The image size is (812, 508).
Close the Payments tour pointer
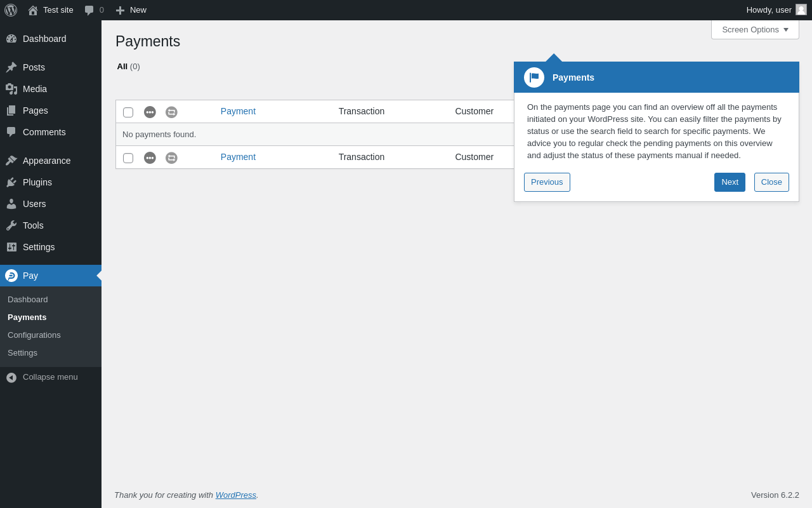(771, 182)
